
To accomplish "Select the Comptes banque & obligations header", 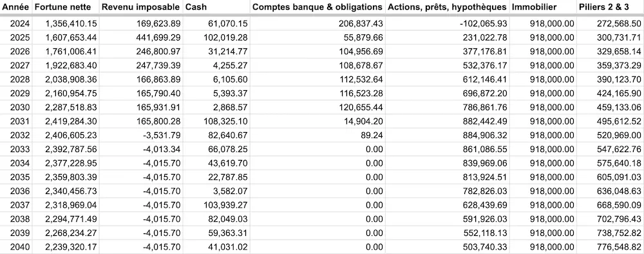I will (317, 7).
